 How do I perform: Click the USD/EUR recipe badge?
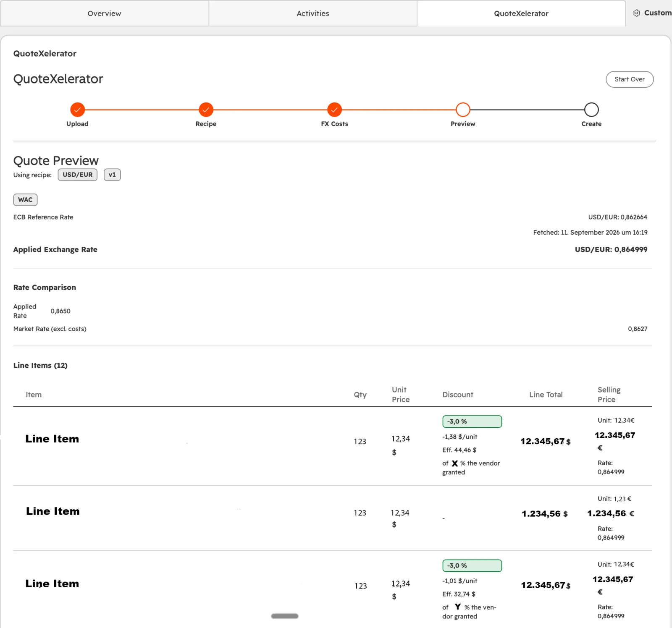click(x=78, y=175)
